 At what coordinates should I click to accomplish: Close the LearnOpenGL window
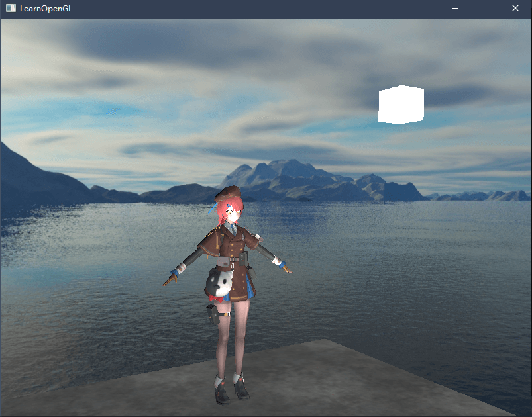point(515,8)
